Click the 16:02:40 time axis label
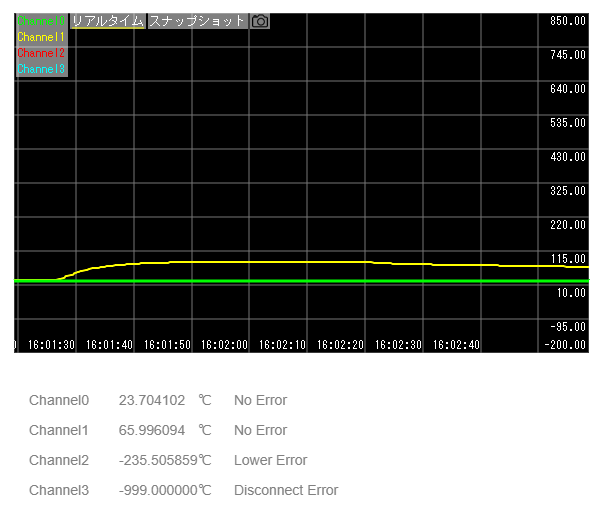The height and width of the screenshot is (513, 600). tap(456, 345)
